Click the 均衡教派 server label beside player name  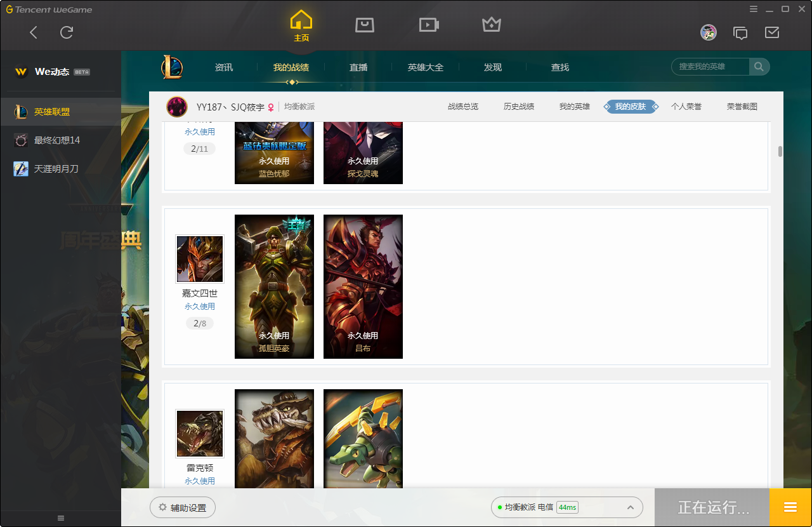[299, 107]
